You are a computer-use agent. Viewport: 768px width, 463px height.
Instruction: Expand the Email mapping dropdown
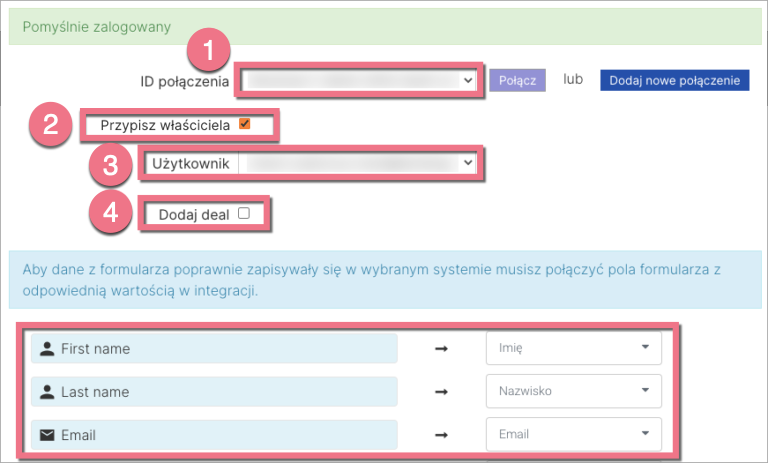[572, 435]
